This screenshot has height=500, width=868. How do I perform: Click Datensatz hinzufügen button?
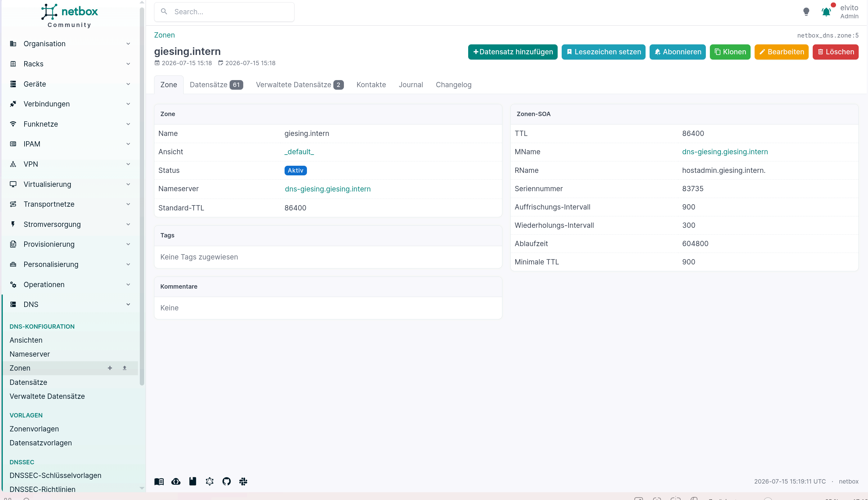click(513, 52)
